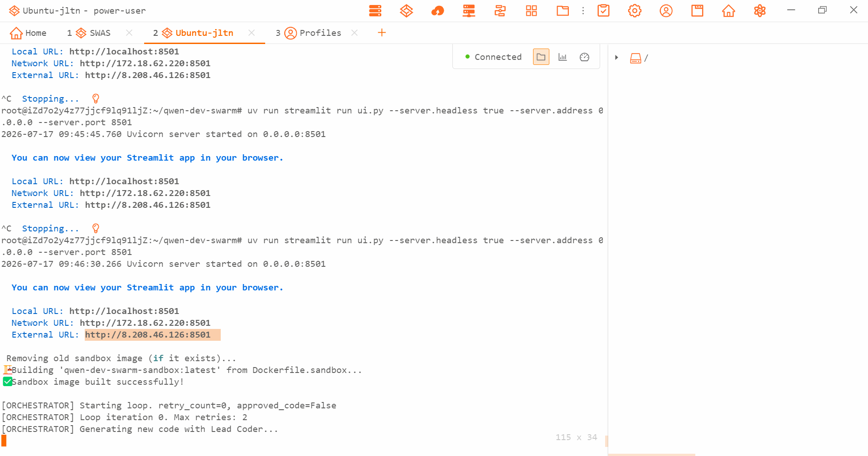Click the Building 'qwen-dev-swarm-sandbox:latest' line
The height and width of the screenshot is (456, 868).
click(187, 370)
